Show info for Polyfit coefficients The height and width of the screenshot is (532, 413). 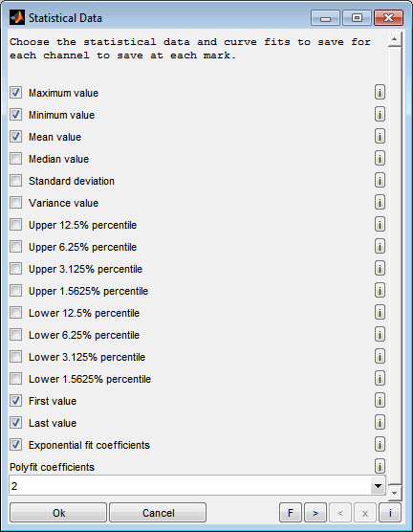[x=380, y=467]
